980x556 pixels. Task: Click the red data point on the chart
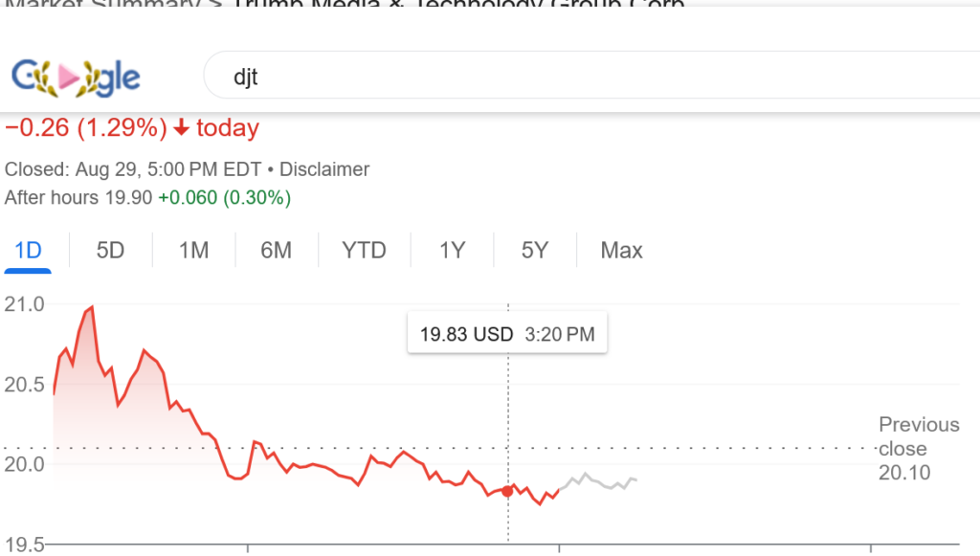tap(507, 491)
